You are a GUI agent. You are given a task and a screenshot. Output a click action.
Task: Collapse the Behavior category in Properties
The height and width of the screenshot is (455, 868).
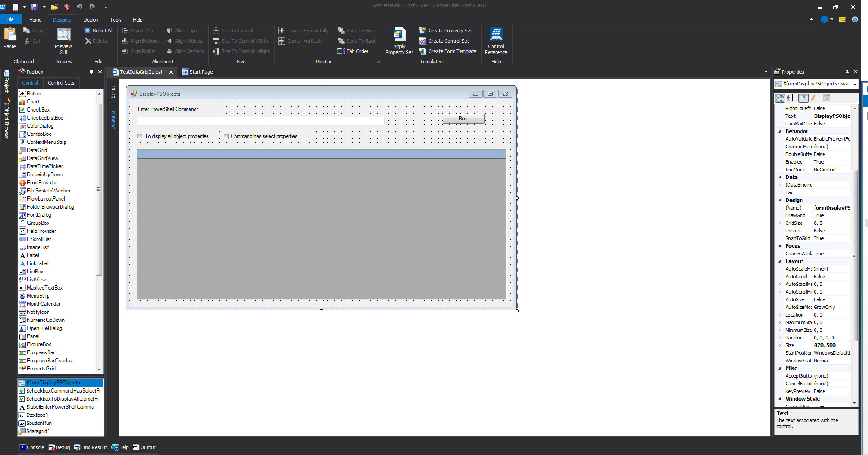(780, 132)
